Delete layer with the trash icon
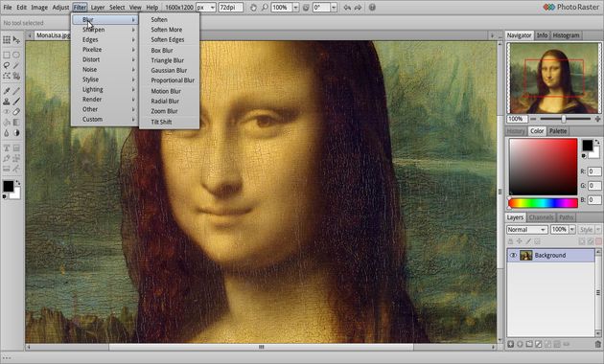This screenshot has height=364, width=604. tap(598, 344)
